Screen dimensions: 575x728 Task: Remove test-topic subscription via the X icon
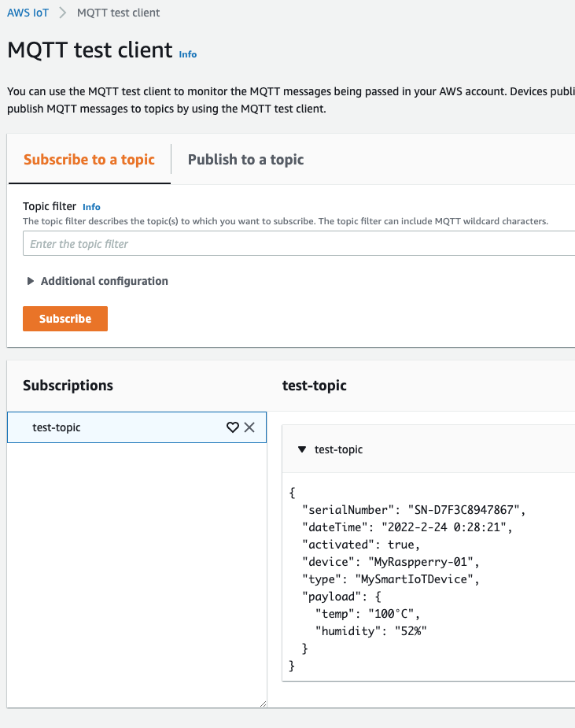coord(249,427)
